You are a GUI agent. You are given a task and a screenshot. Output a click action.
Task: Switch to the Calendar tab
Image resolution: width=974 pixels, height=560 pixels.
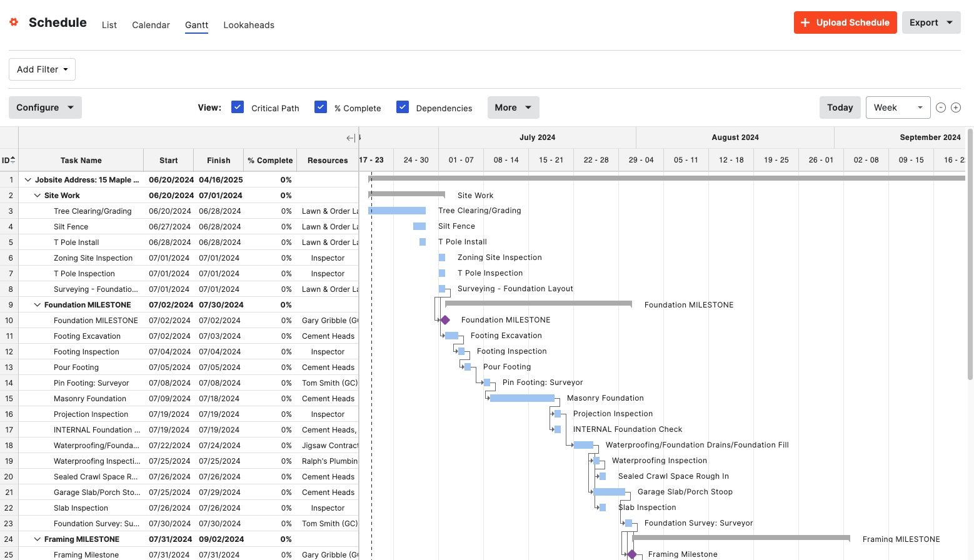pyautogui.click(x=151, y=25)
